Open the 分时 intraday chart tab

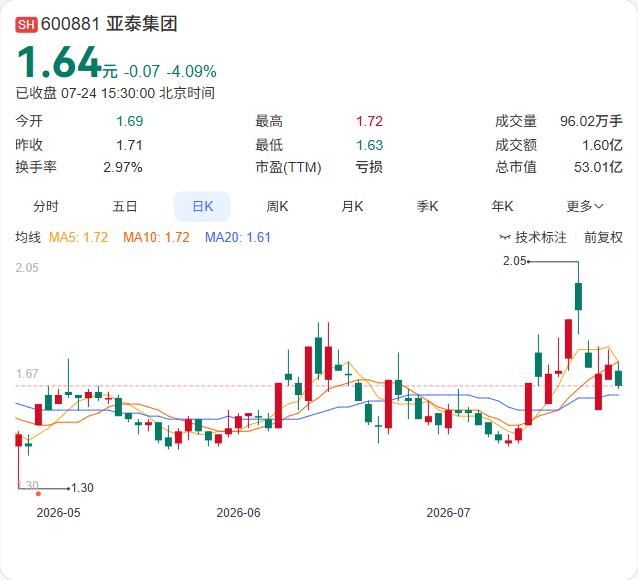pos(46,206)
